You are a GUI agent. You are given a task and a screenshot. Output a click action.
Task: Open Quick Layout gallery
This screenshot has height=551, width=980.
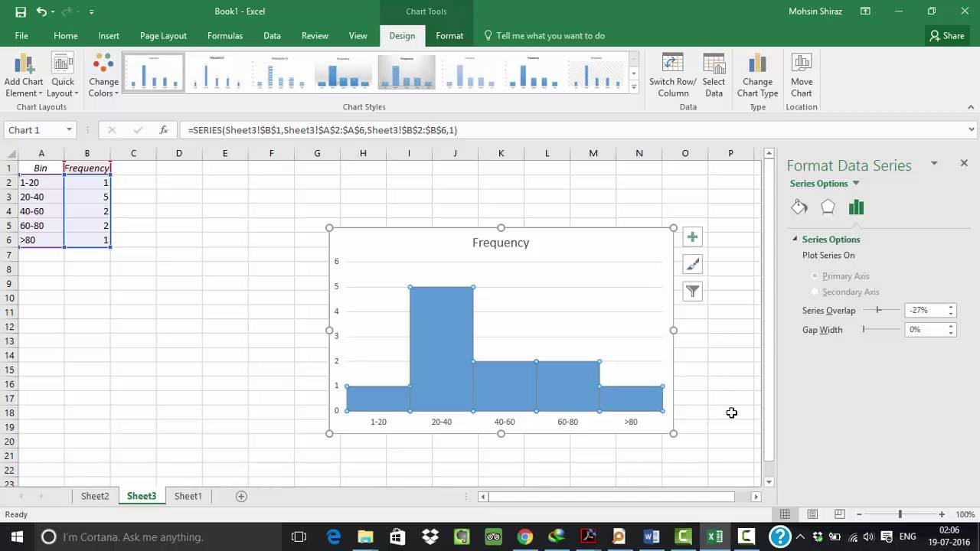point(63,75)
